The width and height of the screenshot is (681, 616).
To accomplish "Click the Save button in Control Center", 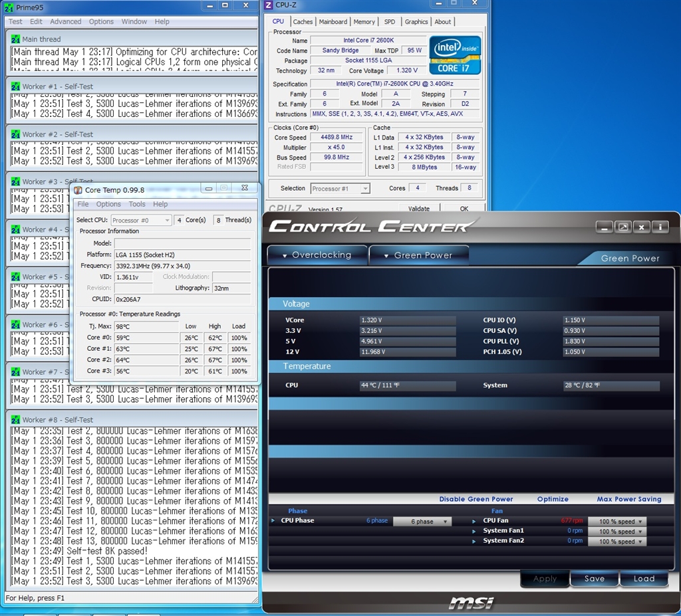I will [x=595, y=579].
